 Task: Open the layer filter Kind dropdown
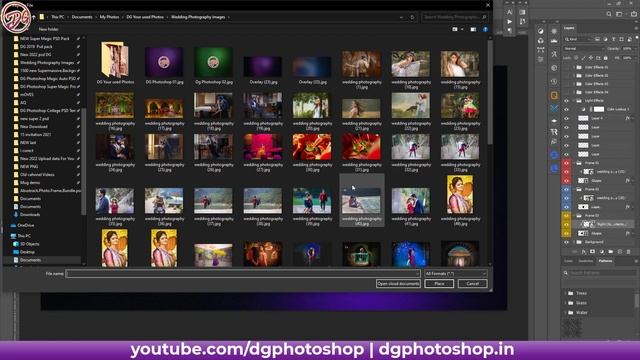click(x=578, y=39)
